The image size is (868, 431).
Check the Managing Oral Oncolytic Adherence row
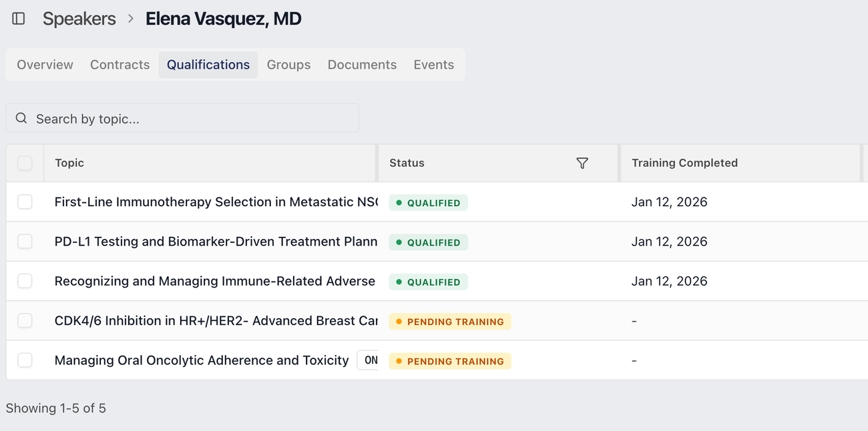point(25,360)
